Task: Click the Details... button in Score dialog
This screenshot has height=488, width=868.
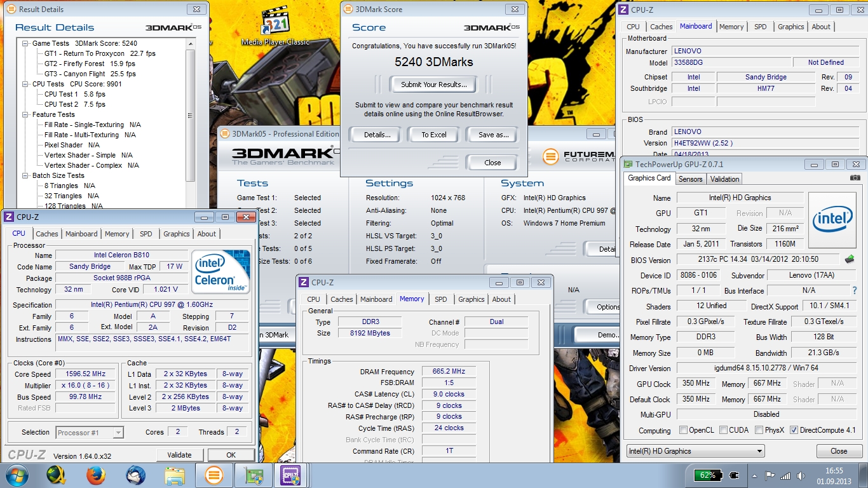Action: coord(377,135)
